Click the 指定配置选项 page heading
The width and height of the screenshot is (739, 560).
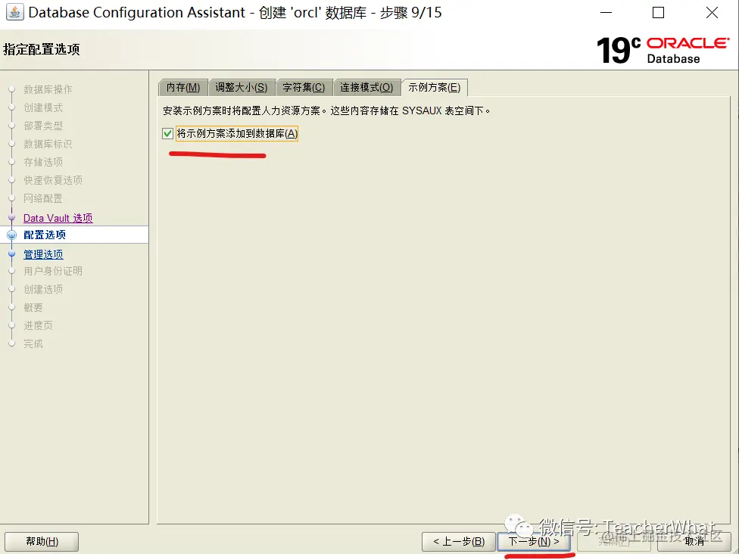[42, 49]
